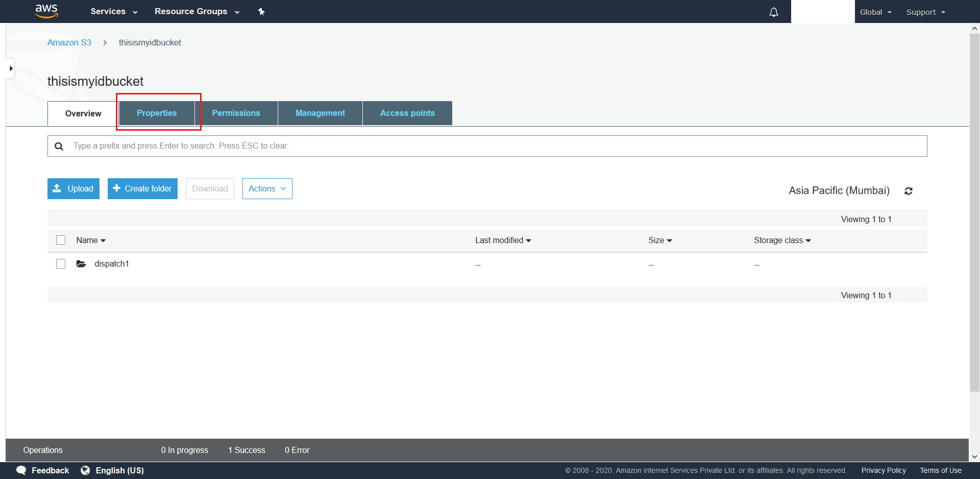
Task: Open the Access points tab
Action: point(407,113)
